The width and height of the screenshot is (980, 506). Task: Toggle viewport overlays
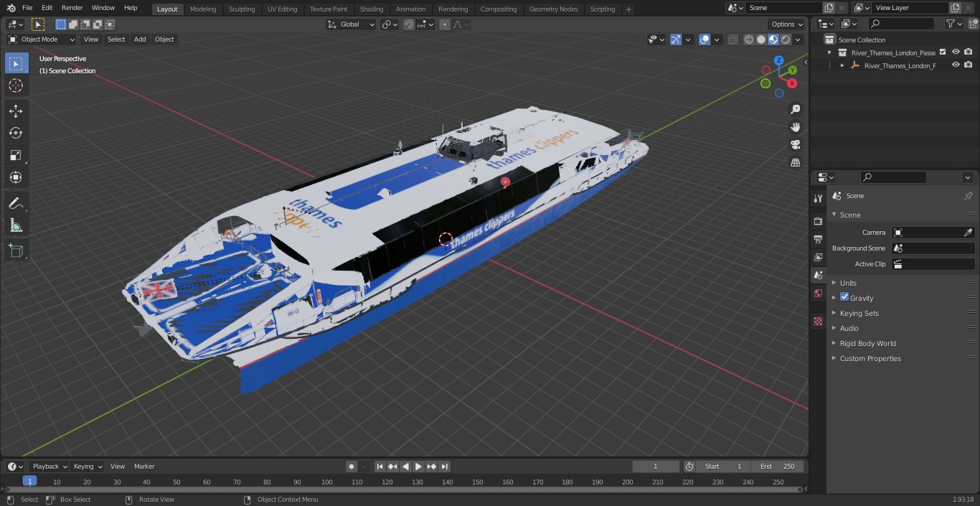[705, 40]
